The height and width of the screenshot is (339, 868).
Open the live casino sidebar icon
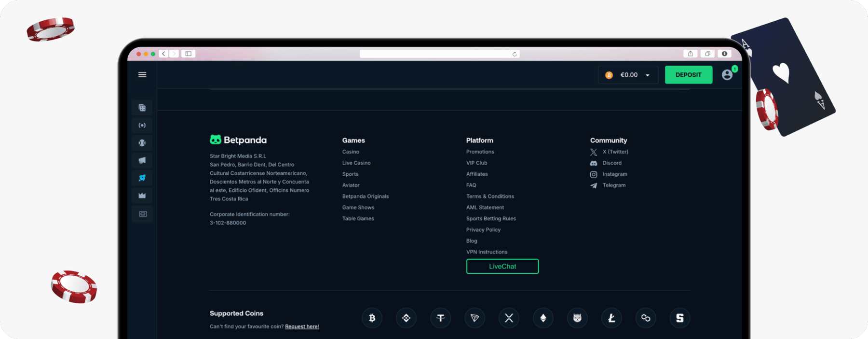(x=142, y=126)
